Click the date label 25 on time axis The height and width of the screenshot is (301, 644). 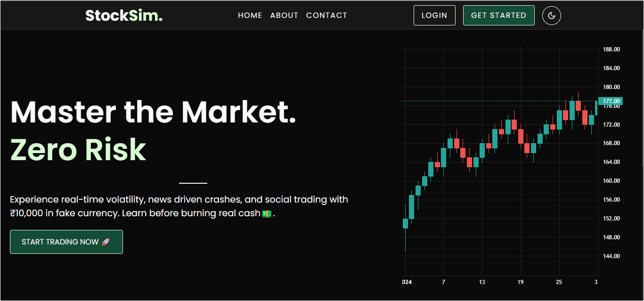(559, 282)
